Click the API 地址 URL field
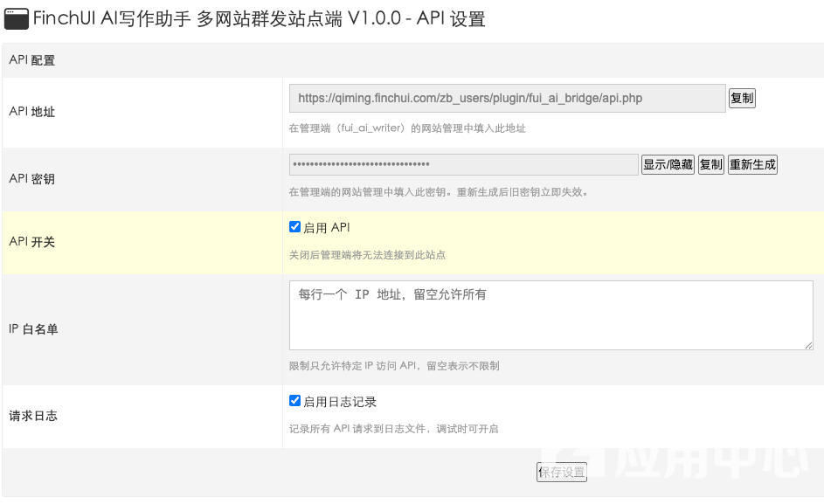 [507, 99]
